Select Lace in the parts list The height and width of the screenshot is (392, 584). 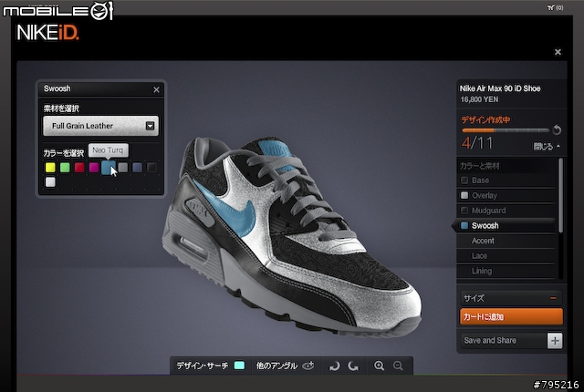[506, 256]
